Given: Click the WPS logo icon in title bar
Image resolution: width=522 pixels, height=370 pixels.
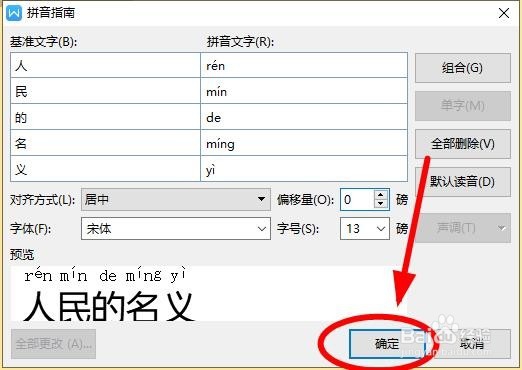Looking at the screenshot, I should (x=14, y=13).
